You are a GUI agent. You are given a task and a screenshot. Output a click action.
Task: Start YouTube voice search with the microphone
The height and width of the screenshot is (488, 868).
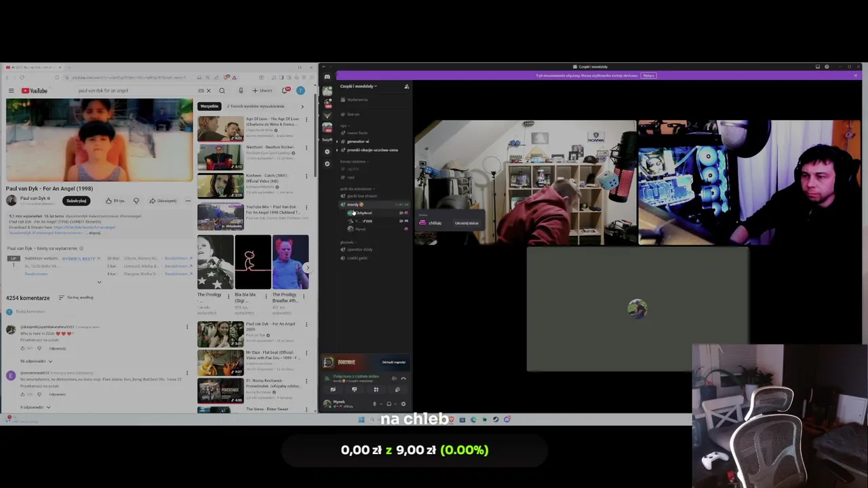point(241,91)
